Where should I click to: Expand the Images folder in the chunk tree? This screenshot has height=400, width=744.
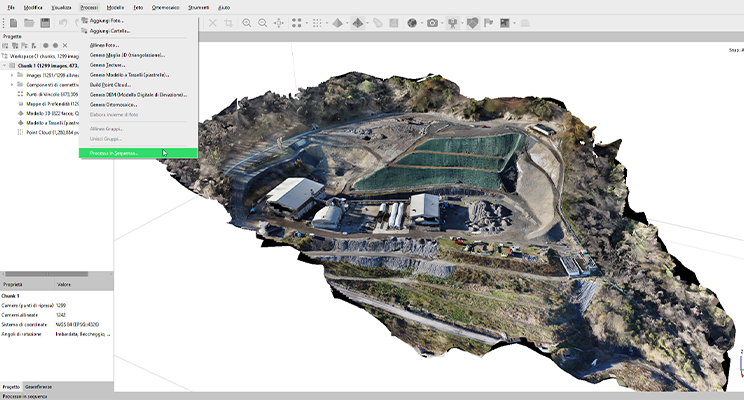(x=12, y=75)
